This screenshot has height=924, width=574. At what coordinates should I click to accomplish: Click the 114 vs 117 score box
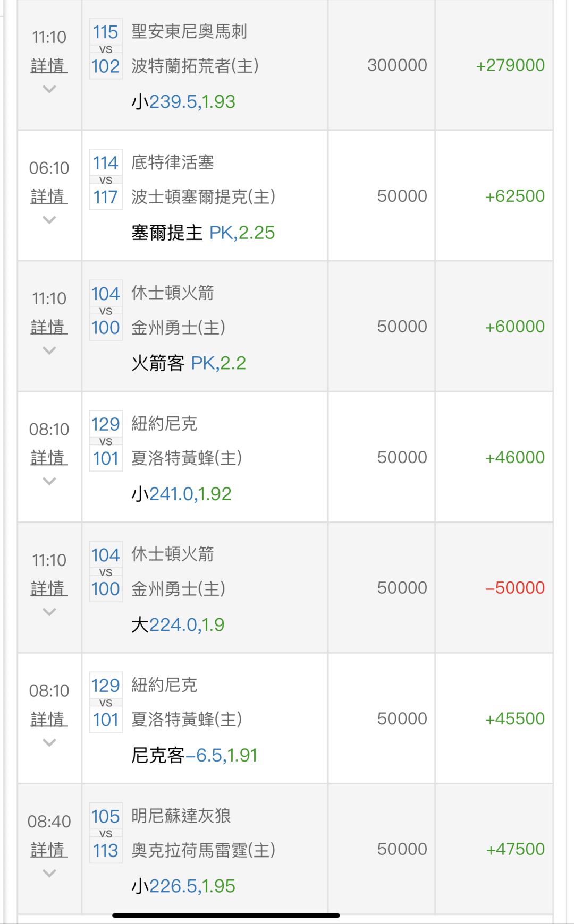pos(106,179)
